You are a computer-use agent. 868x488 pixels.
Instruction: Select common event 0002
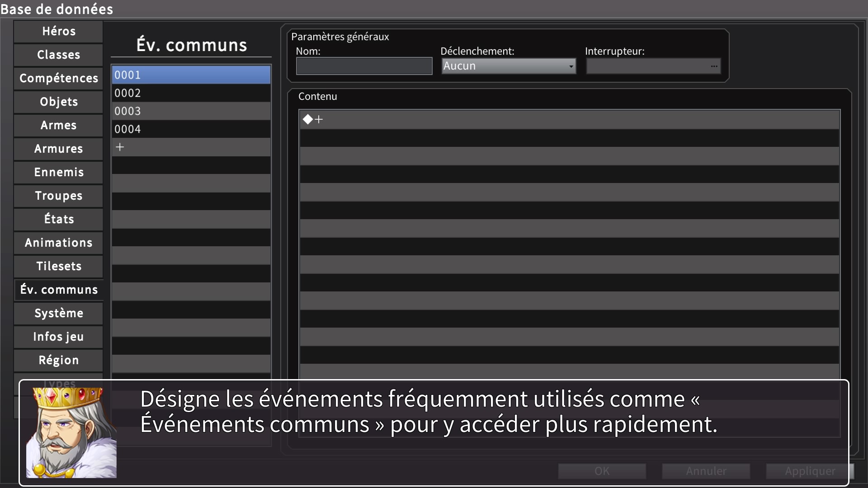191,93
